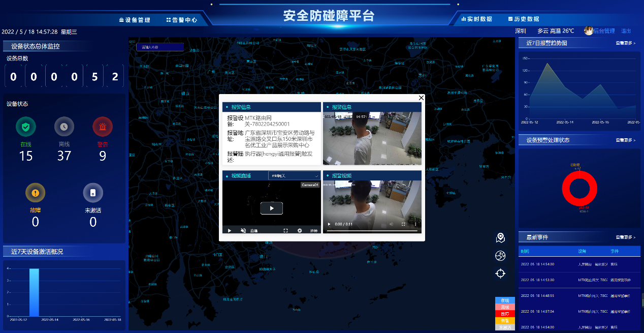Open the alarm snapshot image

(372, 138)
